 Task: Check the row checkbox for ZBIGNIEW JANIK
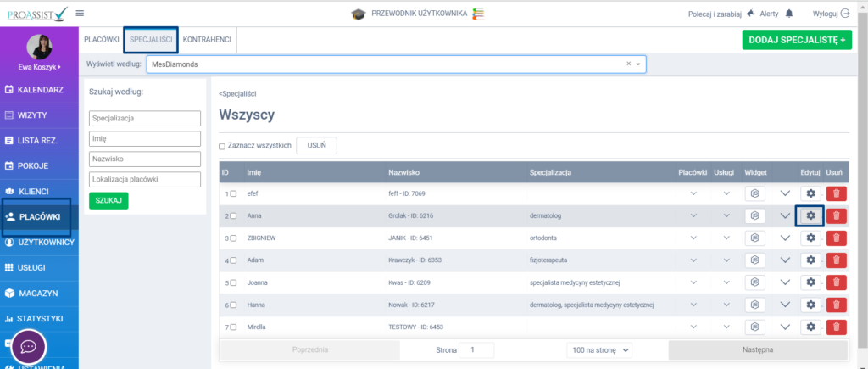click(234, 238)
